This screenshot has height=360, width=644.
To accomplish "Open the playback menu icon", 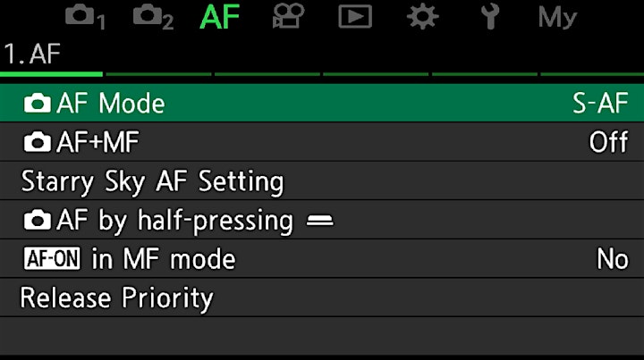I will pyautogui.click(x=355, y=17).
